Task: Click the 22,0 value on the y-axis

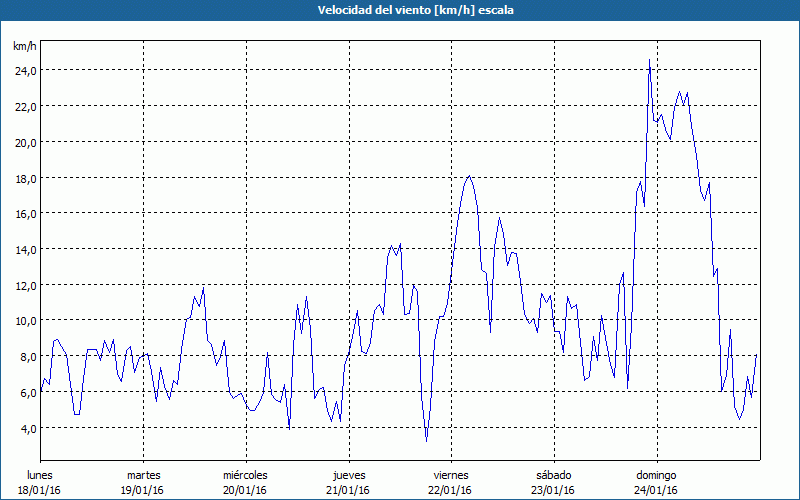Action: (x=25, y=106)
